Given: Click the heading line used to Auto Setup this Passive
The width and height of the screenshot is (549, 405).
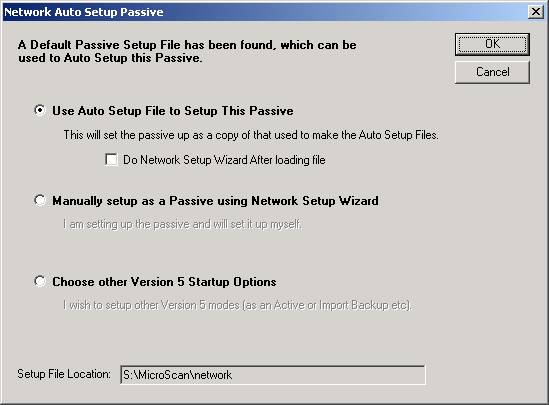Looking at the screenshot, I should coord(110,58).
